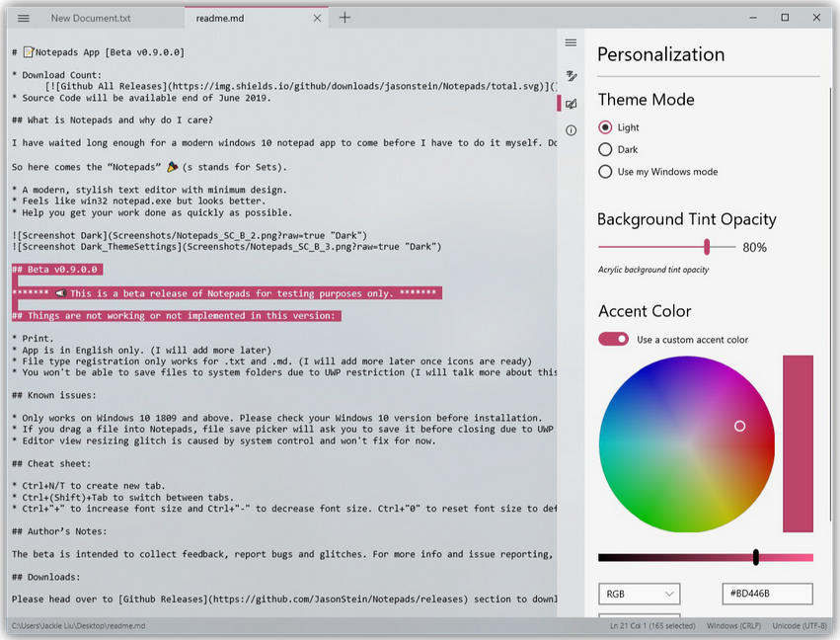Maximize the Notepads window
Image resolution: width=840 pixels, height=640 pixels.
(x=785, y=18)
